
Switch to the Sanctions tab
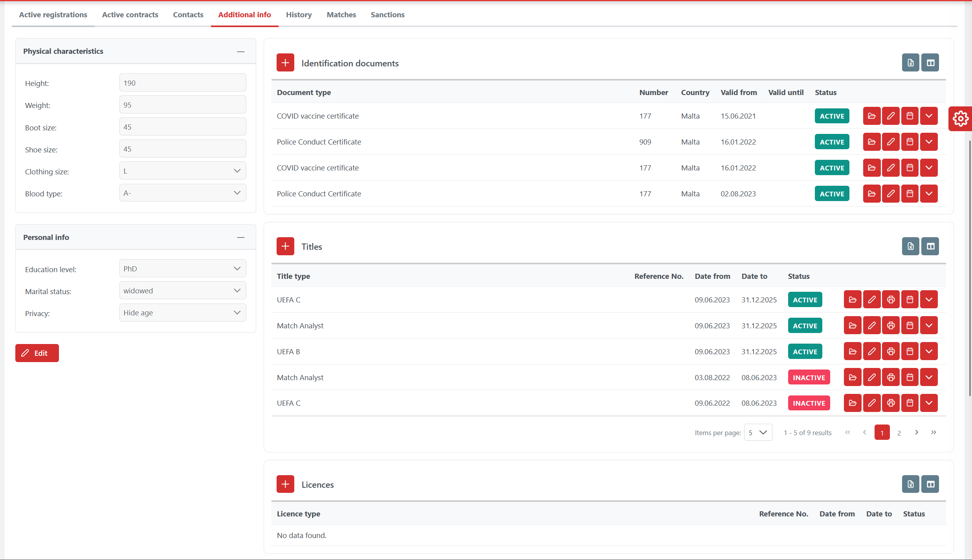pos(387,15)
